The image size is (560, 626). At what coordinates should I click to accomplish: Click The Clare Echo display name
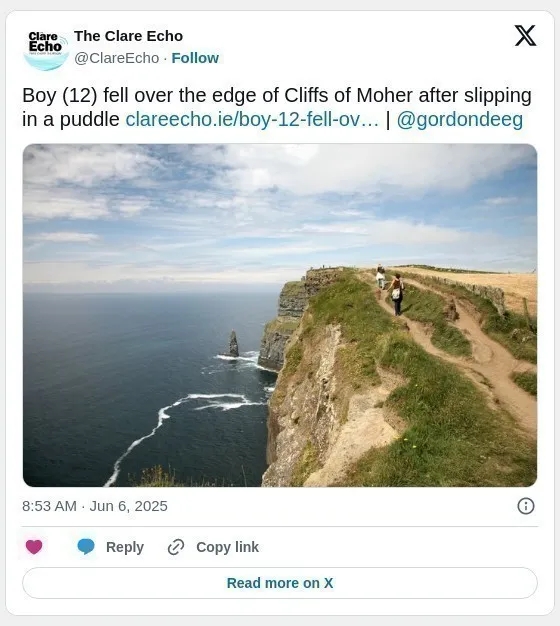click(129, 36)
